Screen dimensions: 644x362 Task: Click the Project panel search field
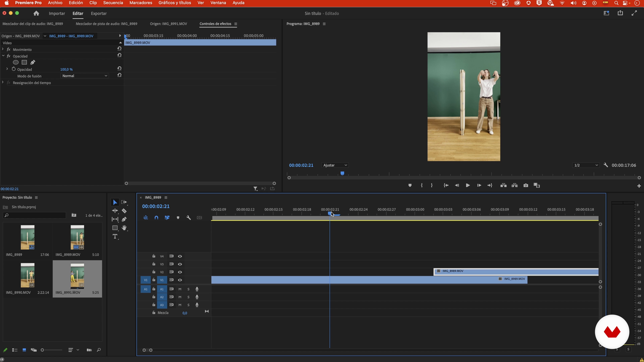pyautogui.click(x=35, y=215)
